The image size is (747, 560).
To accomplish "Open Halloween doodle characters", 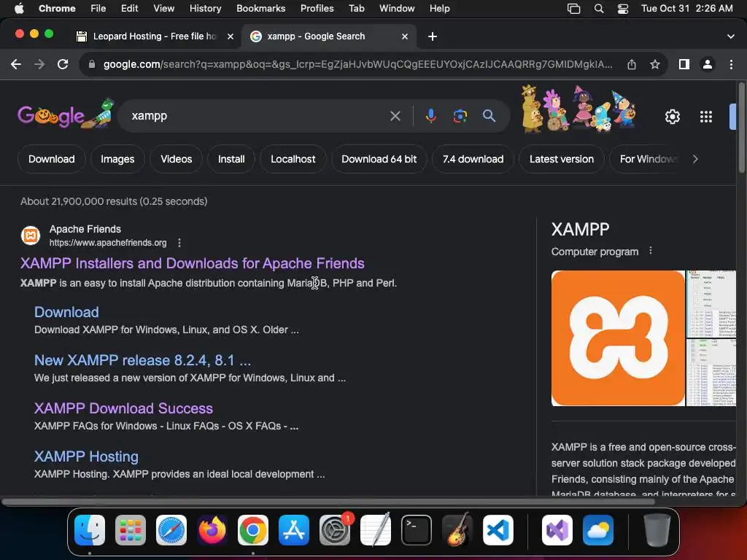I will (x=578, y=109).
